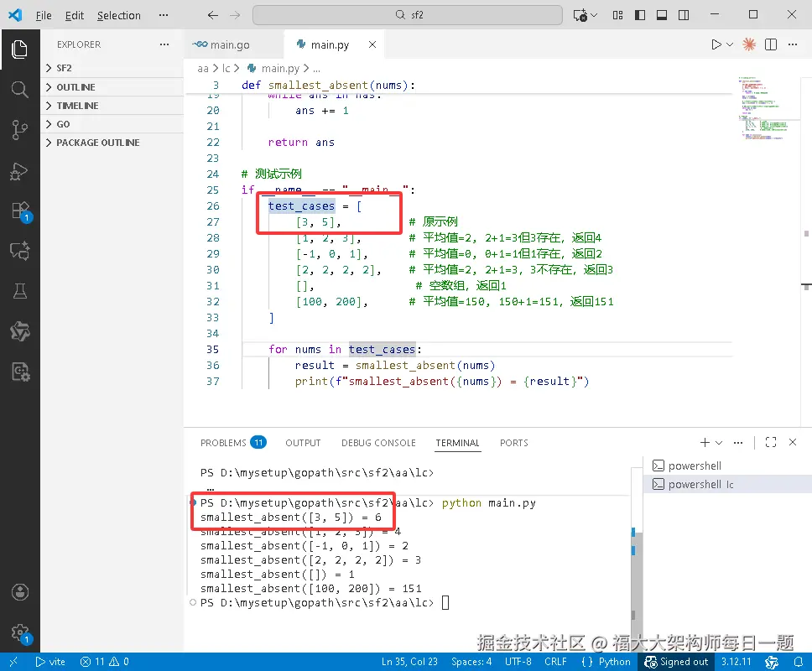This screenshot has width=812, height=671.
Task: Split the editor to the right
Action: pos(771,44)
